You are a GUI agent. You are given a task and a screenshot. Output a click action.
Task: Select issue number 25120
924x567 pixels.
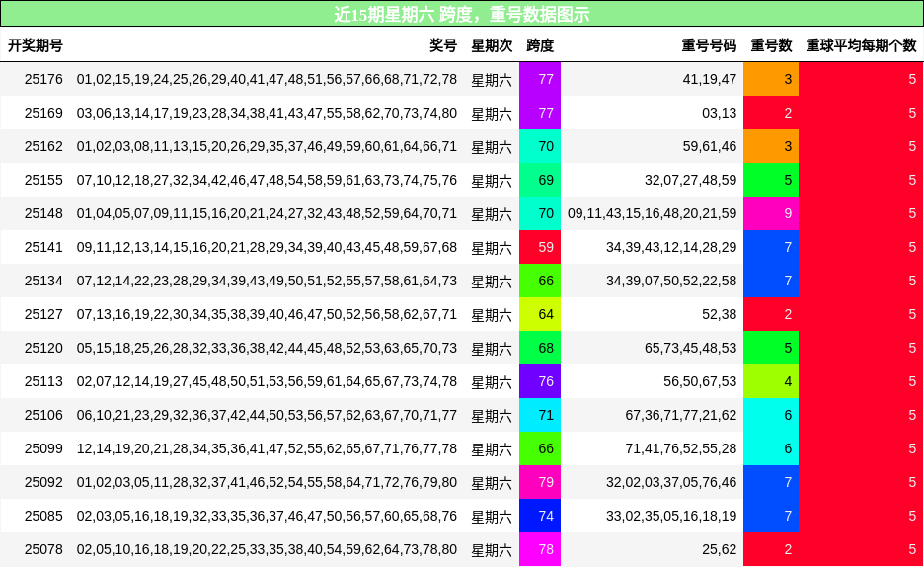coord(43,348)
